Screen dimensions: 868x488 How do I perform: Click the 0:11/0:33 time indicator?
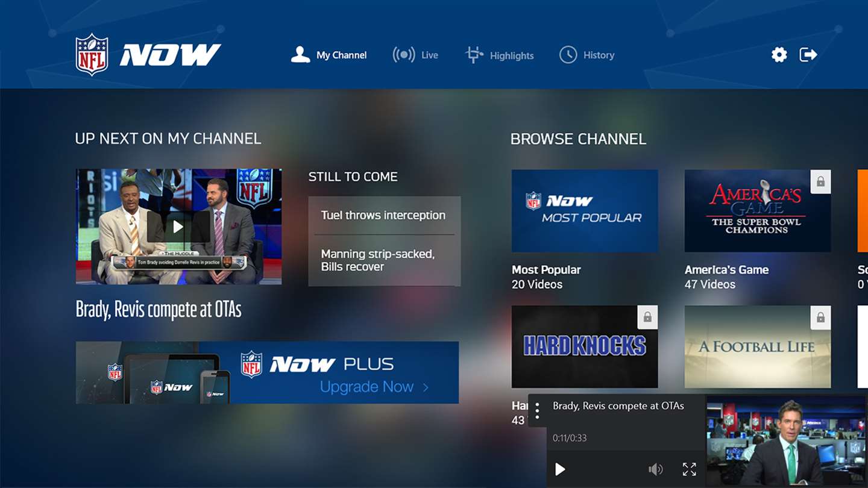570,438
